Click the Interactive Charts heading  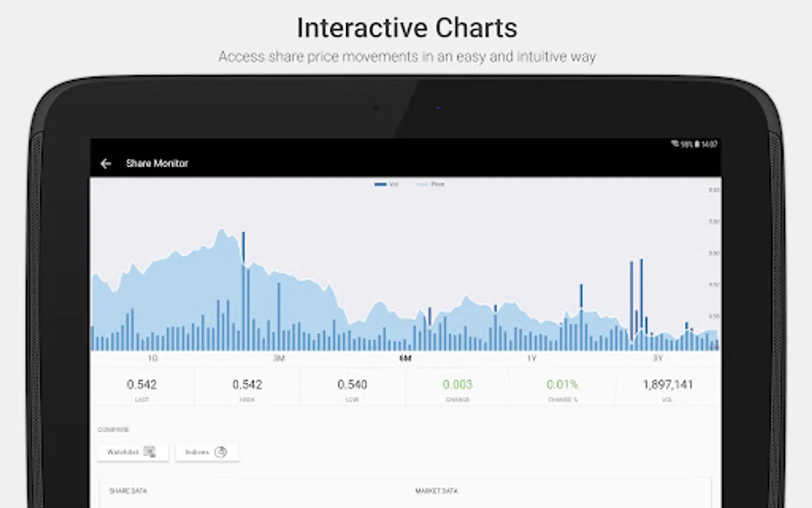tap(407, 28)
